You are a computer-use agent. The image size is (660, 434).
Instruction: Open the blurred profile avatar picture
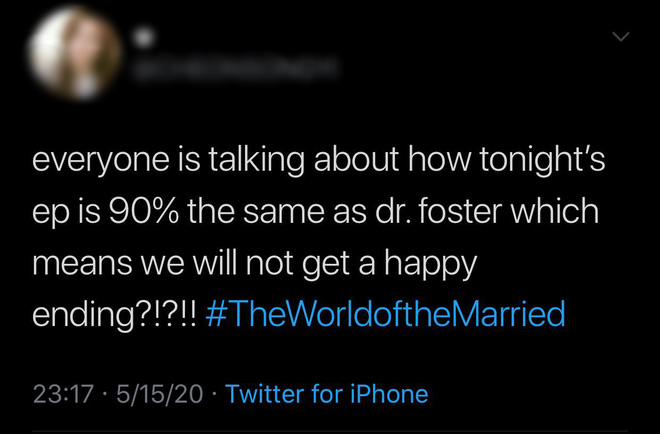[x=75, y=53]
